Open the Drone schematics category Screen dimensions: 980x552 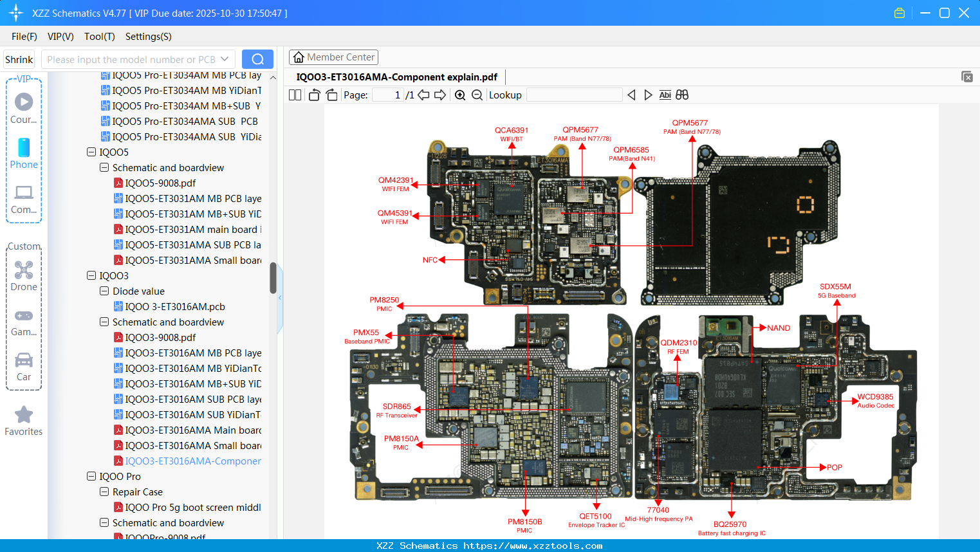click(x=24, y=277)
